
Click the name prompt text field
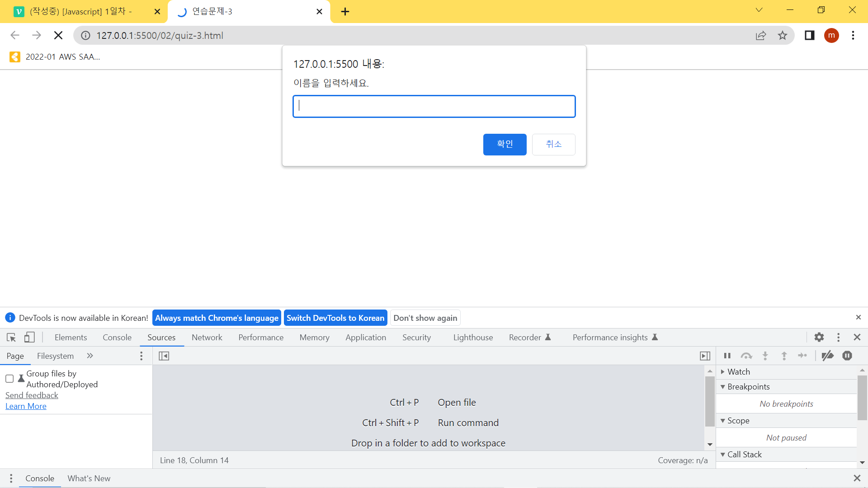(x=434, y=107)
